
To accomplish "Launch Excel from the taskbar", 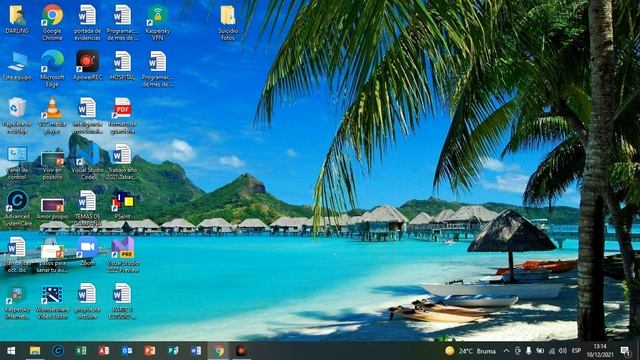I will click(x=80, y=351).
